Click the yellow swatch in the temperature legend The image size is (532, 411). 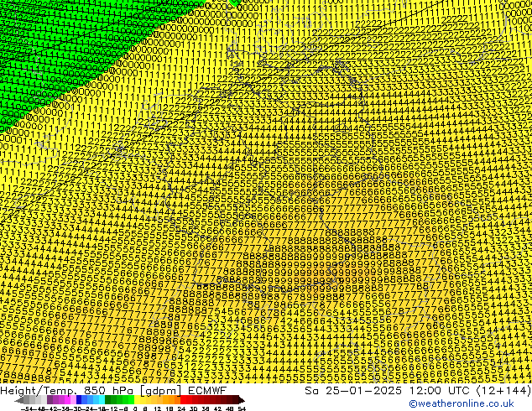tap(137, 400)
